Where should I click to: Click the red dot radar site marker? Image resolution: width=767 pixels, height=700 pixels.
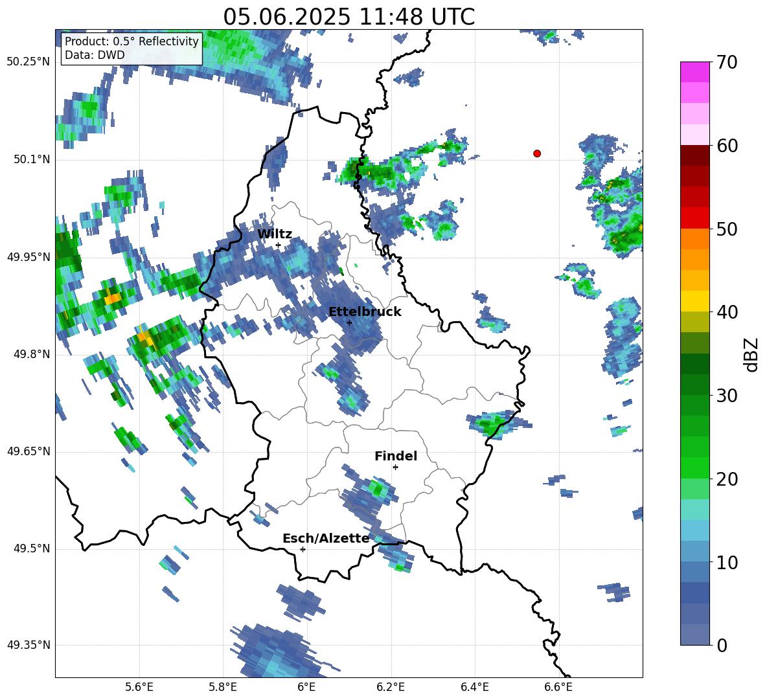click(537, 153)
